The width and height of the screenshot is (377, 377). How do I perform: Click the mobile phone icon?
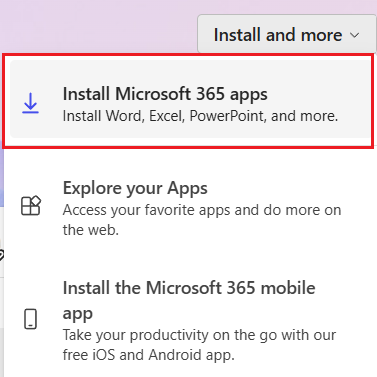(30, 319)
